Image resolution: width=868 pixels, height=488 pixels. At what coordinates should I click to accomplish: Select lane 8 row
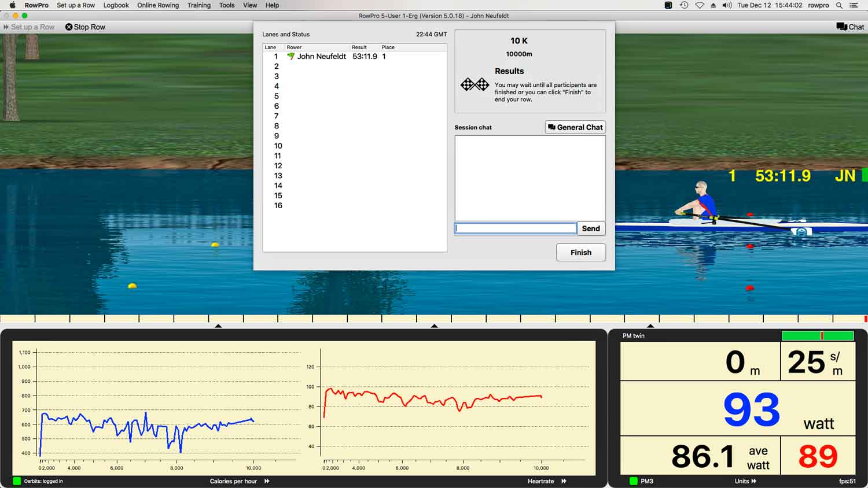click(x=354, y=126)
